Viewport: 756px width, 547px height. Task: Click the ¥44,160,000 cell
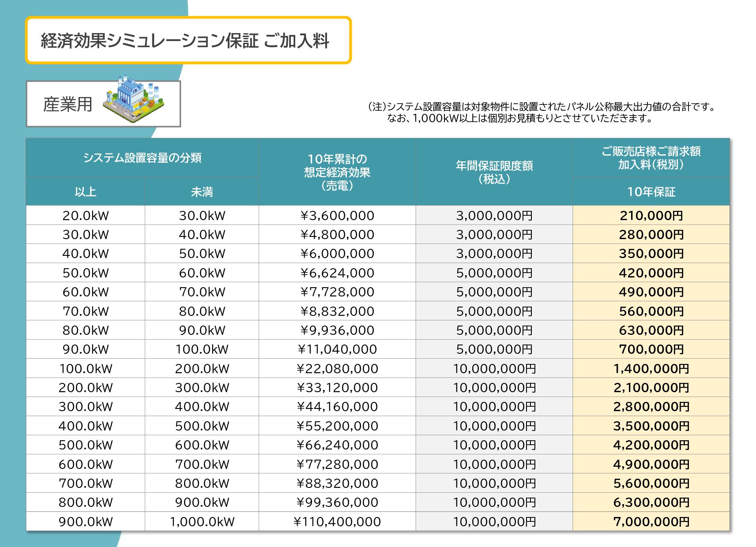(x=337, y=406)
